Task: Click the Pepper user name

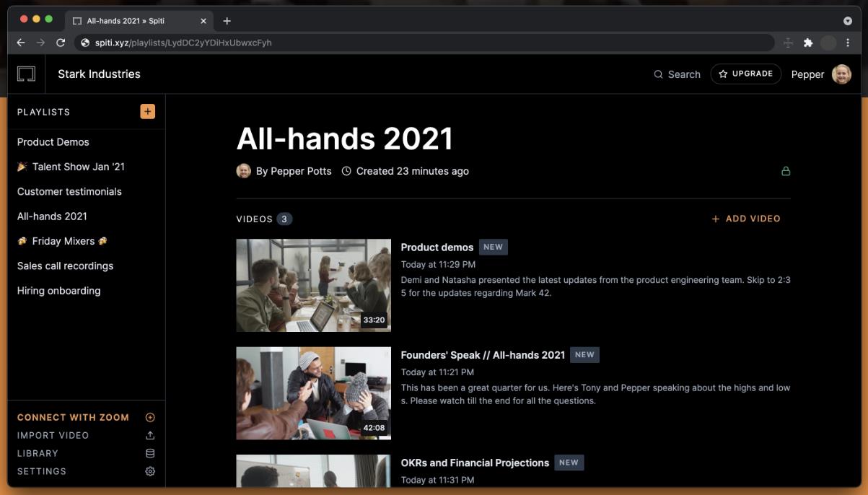Action: tap(807, 74)
